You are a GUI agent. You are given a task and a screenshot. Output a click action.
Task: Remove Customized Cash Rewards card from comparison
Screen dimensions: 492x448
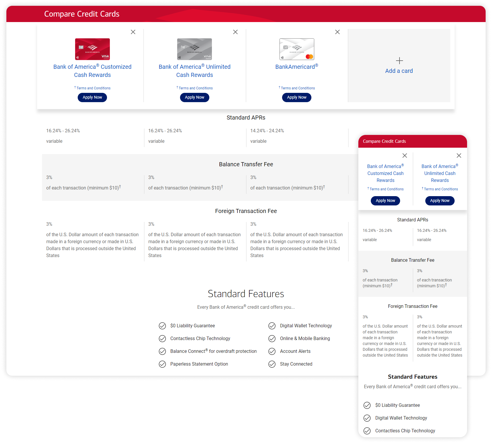133,32
